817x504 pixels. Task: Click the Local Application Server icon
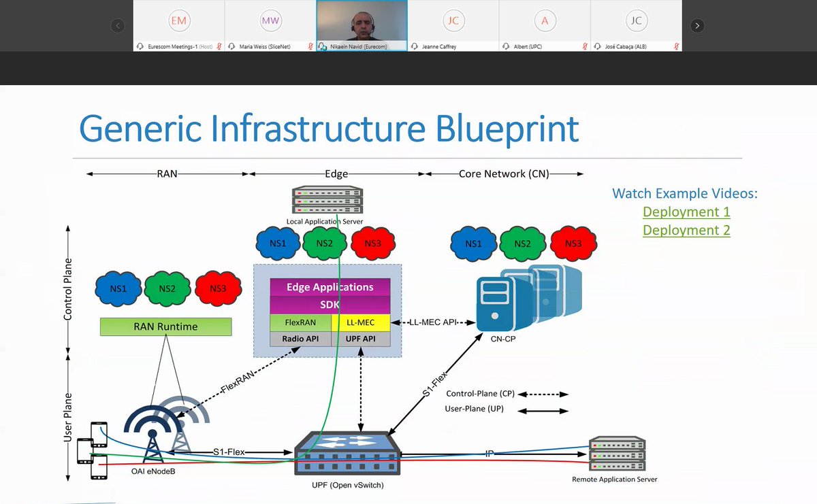pos(327,199)
